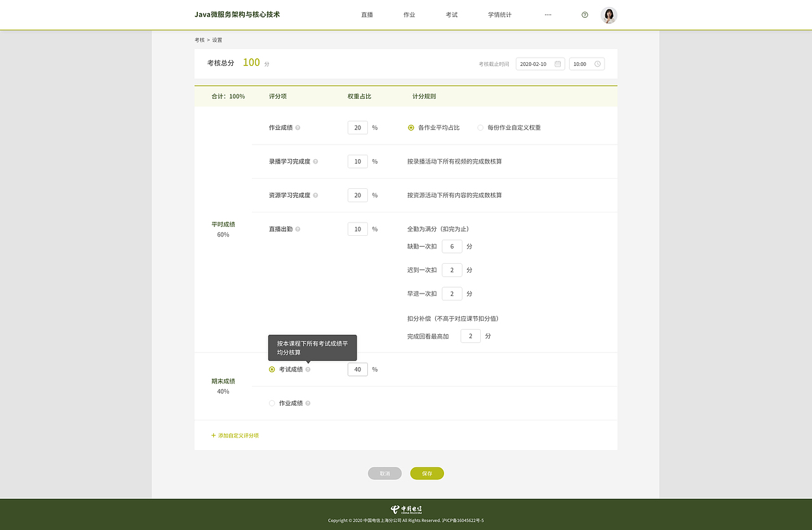Click course title Java微服务架构与核心技术
This screenshot has height=530, width=812.
[237, 15]
